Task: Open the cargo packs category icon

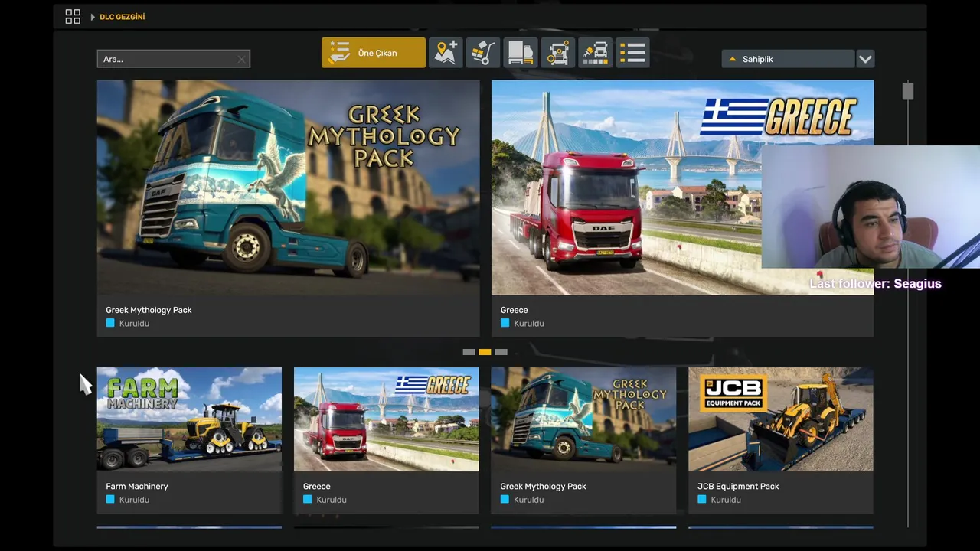Action: (483, 53)
